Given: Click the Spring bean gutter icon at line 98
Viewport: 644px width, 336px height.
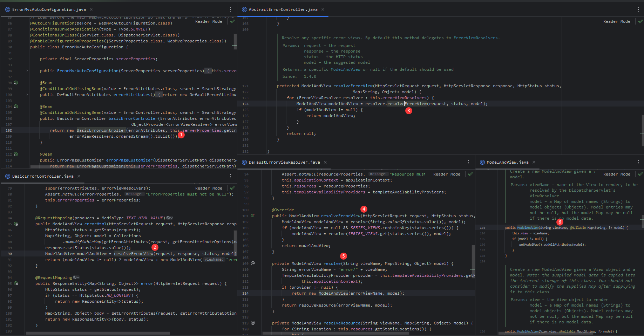Looking at the screenshot, I should coord(16,83).
